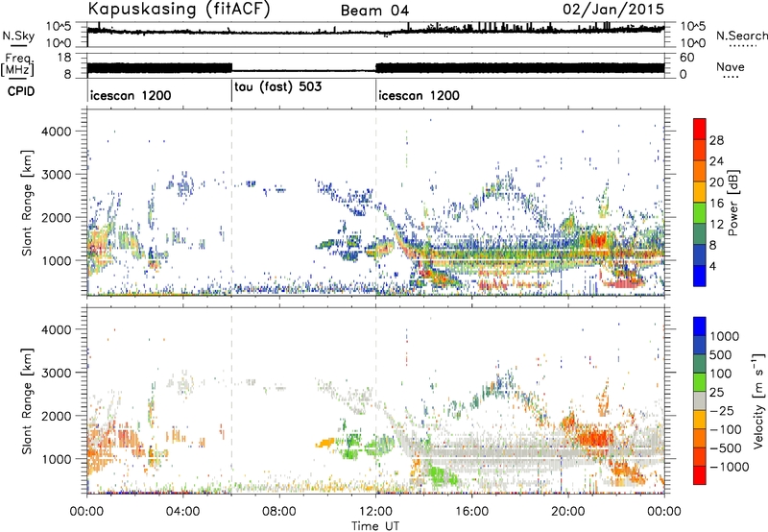This screenshot has width=768, height=532.
Task: Click the left '10^5' tick of the noise panel
Action: point(60,26)
